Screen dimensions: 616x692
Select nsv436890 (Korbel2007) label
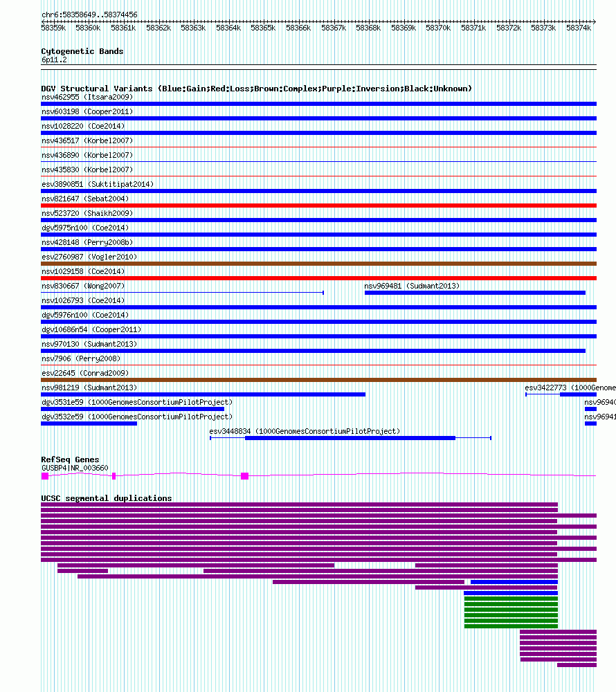[87, 155]
